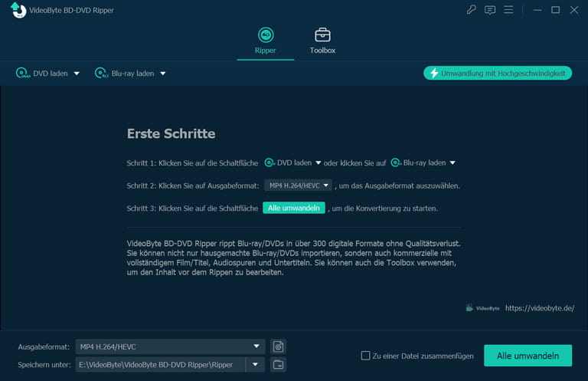
Task: Open output profile settings icon
Action: 278,347
